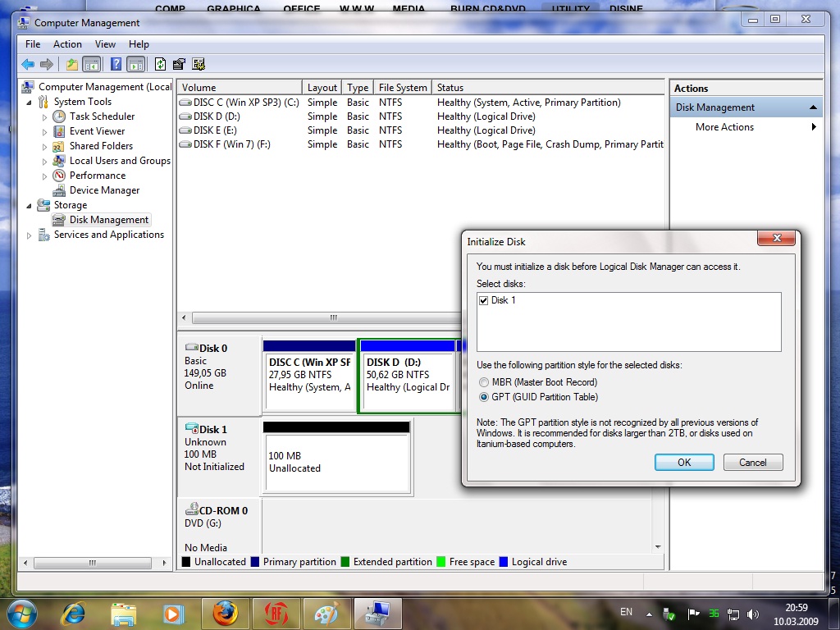Select System Tools node
This screenshot has width=840, height=630.
pos(83,102)
